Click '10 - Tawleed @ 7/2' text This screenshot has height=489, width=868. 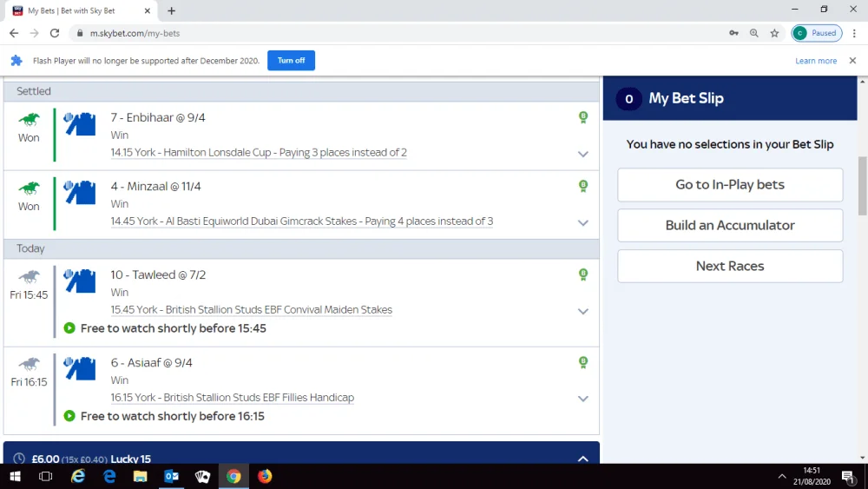[x=158, y=274]
